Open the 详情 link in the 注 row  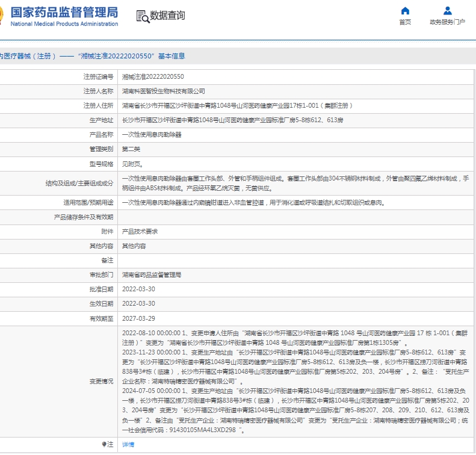point(128,445)
